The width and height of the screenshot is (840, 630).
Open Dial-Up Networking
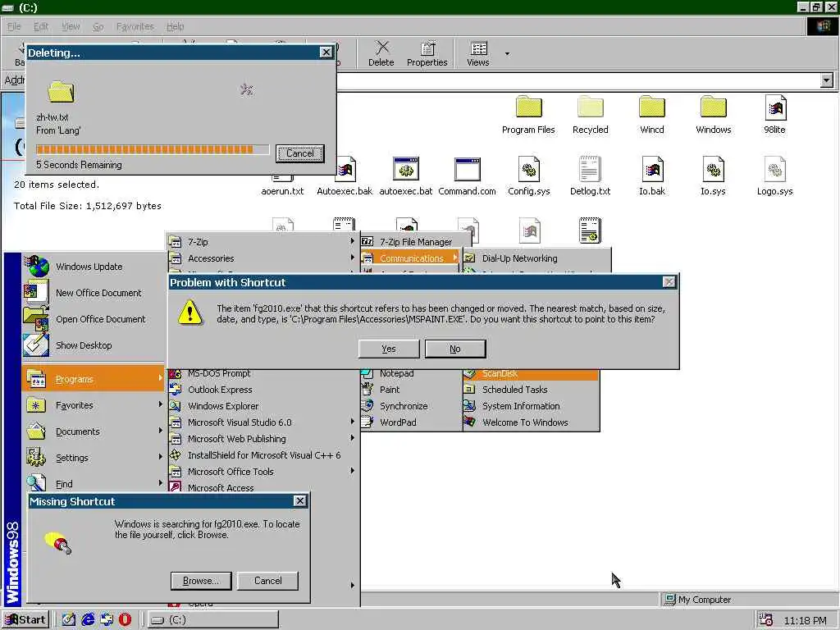pyautogui.click(x=536, y=258)
